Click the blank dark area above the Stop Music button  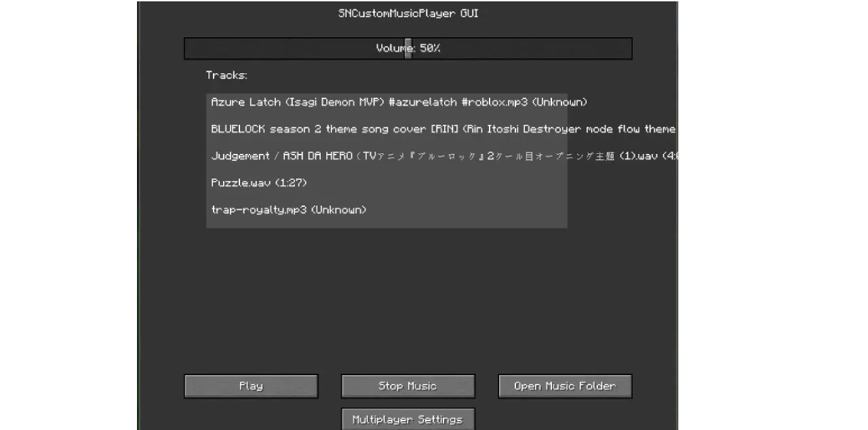(x=408, y=305)
